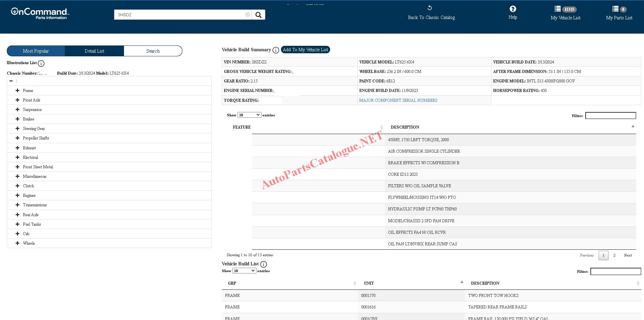Switch to the Search tab

pos(153,51)
